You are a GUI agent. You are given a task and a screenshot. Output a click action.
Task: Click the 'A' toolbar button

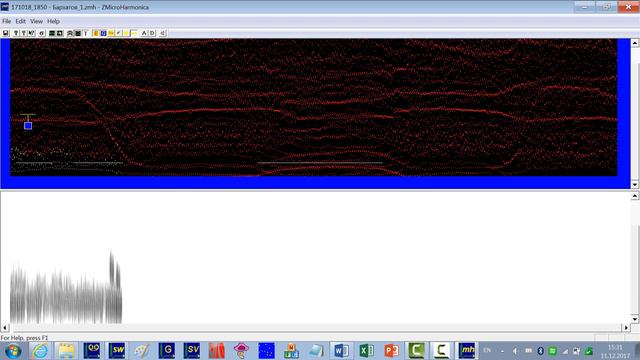144,33
